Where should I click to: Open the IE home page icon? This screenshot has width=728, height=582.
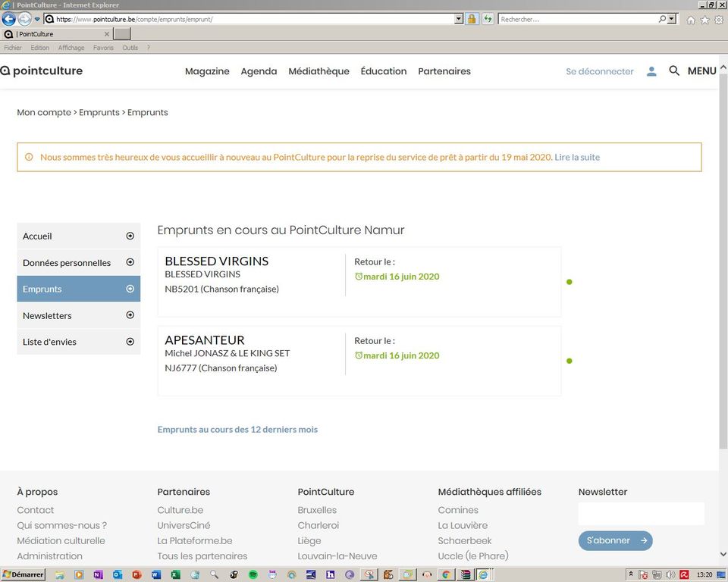click(691, 20)
